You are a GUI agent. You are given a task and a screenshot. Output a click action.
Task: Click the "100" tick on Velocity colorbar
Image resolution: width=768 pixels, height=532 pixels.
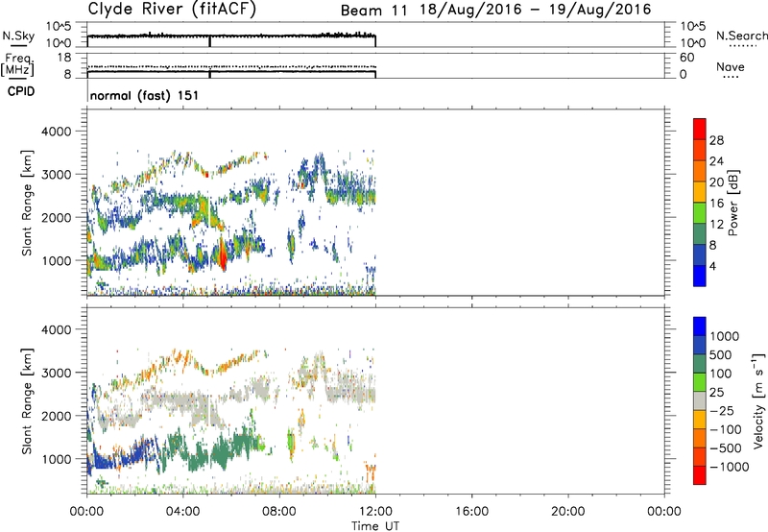720,374
